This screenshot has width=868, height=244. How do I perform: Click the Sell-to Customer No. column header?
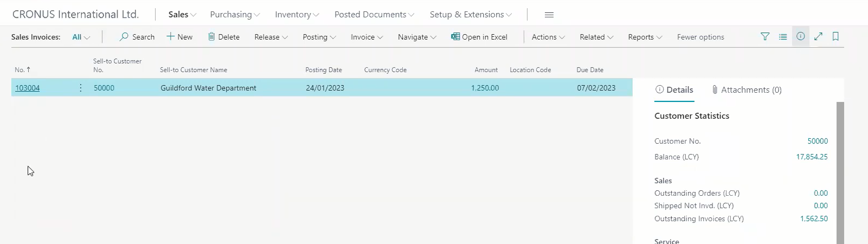(117, 65)
